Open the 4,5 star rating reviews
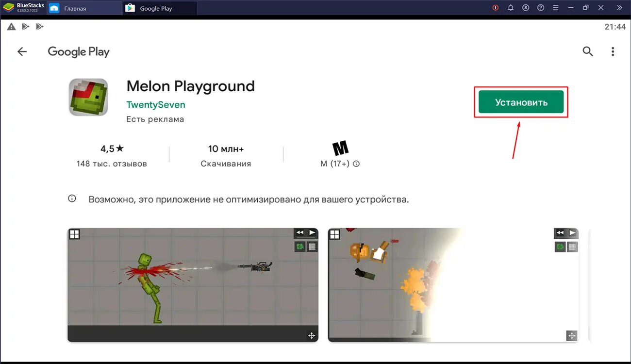Image resolution: width=631 pixels, height=364 pixels. pyautogui.click(x=112, y=149)
